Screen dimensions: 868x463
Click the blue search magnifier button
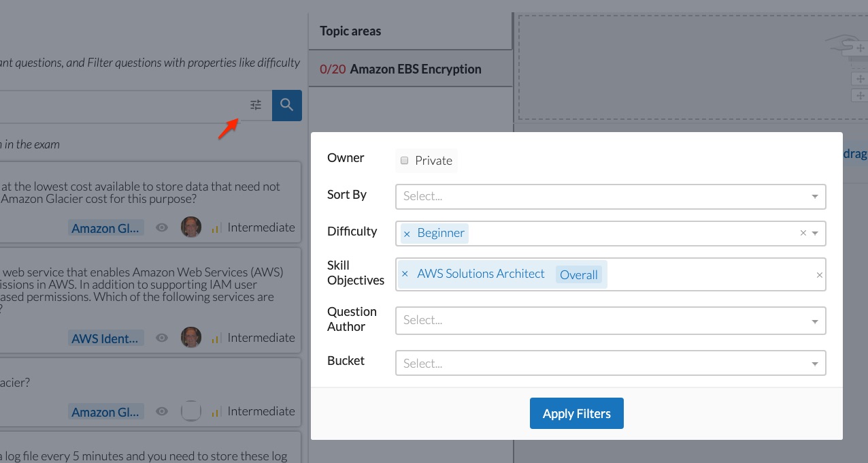[287, 106]
